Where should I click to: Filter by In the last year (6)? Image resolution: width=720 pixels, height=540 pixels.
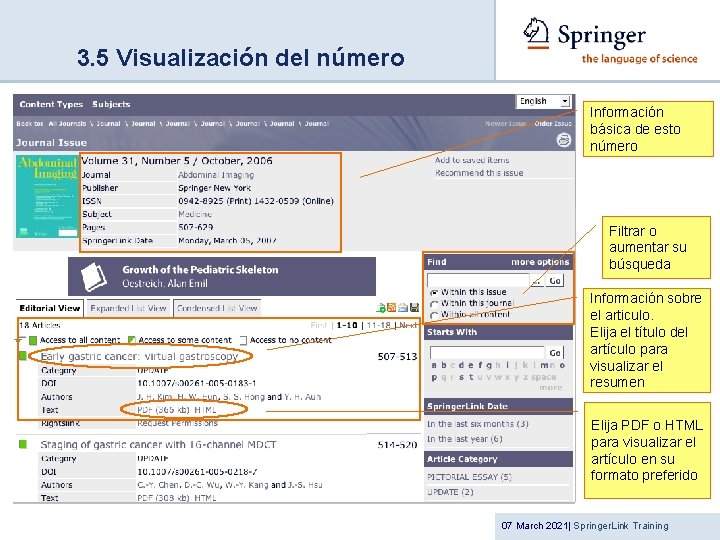465,439
